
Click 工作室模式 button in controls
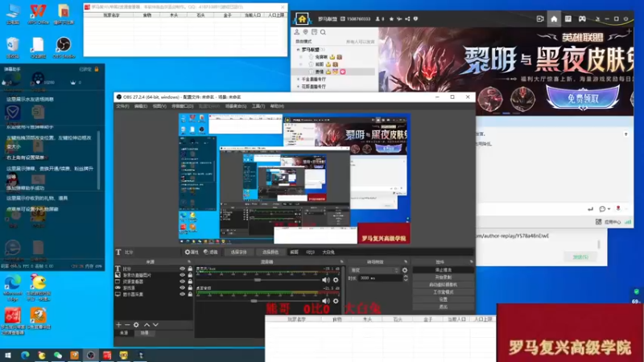[x=444, y=292]
